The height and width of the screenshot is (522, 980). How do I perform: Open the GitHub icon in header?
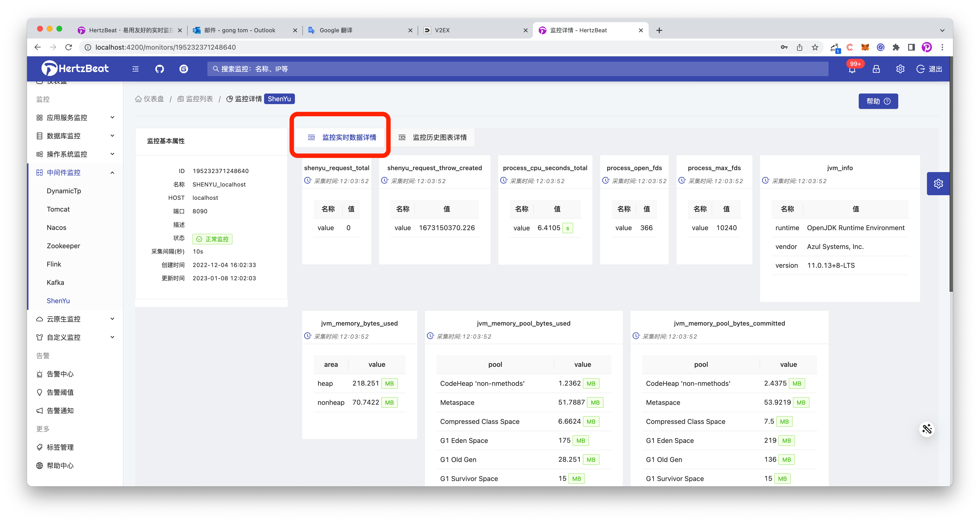[x=159, y=69]
